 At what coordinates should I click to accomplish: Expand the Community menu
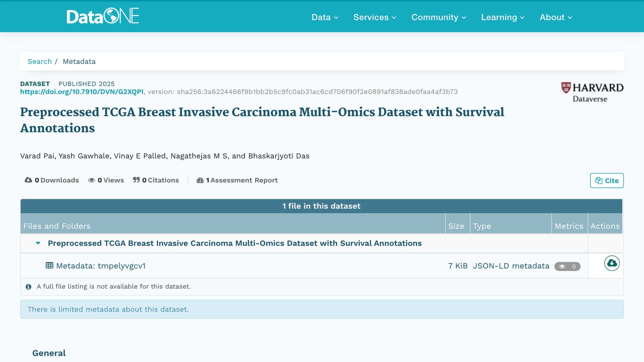click(439, 17)
